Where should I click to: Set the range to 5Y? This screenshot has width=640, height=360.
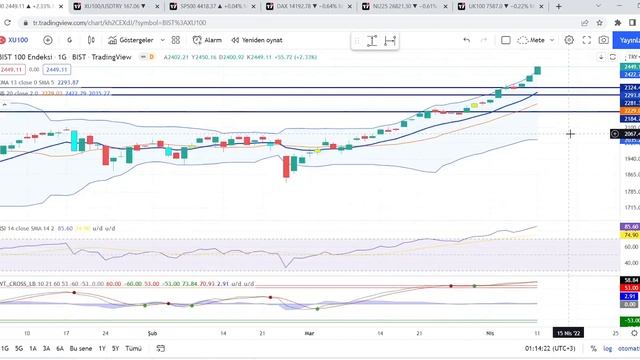point(116,349)
